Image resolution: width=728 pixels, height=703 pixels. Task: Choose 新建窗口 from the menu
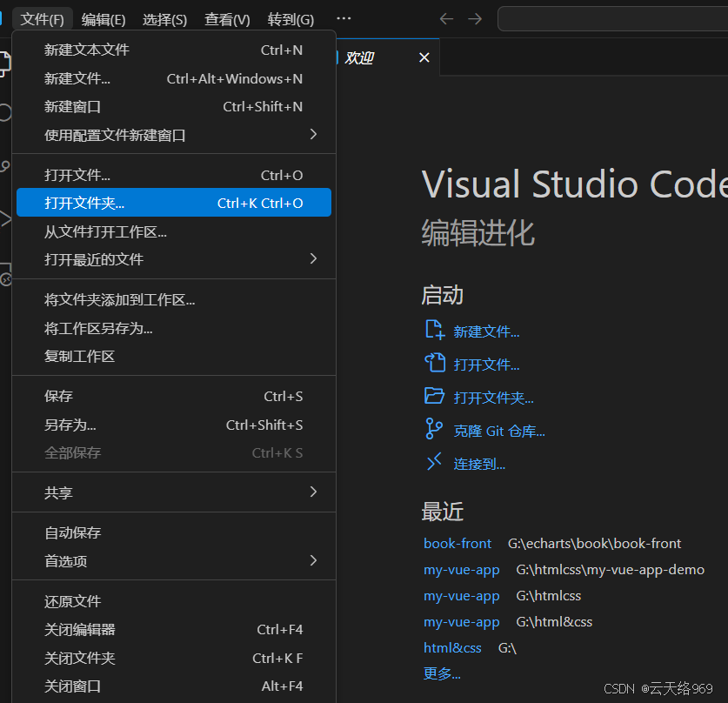pyautogui.click(x=174, y=107)
